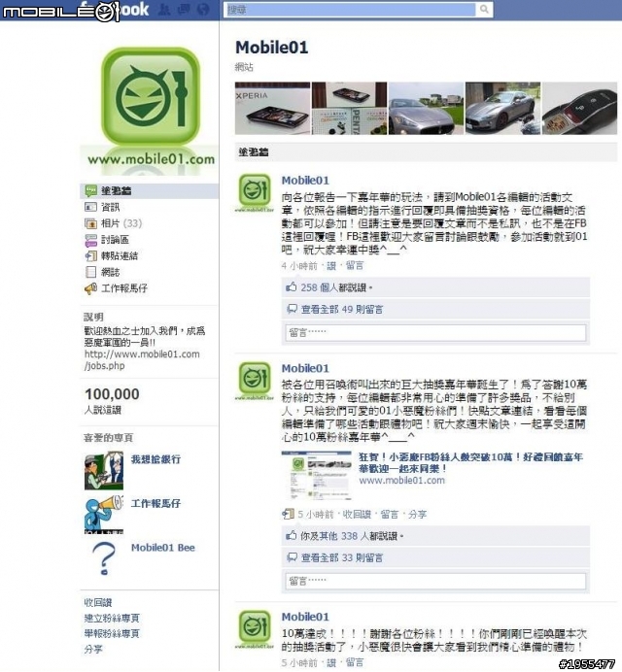622x672 pixels.
Task: Click the search field at the top
Action: pos(350,10)
